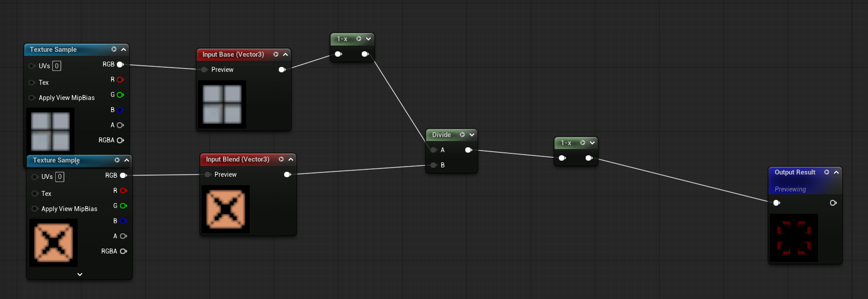Viewport: 868px width, 299px height.
Task: Toggle preview icon on Input Base (Vector3) node
Action: pos(276,54)
